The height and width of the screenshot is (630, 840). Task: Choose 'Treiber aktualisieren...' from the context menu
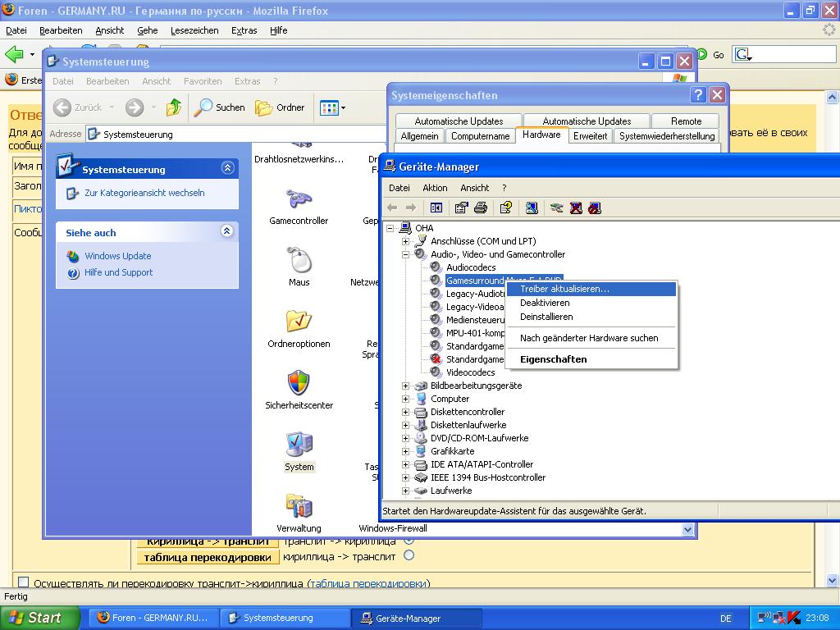pyautogui.click(x=591, y=289)
